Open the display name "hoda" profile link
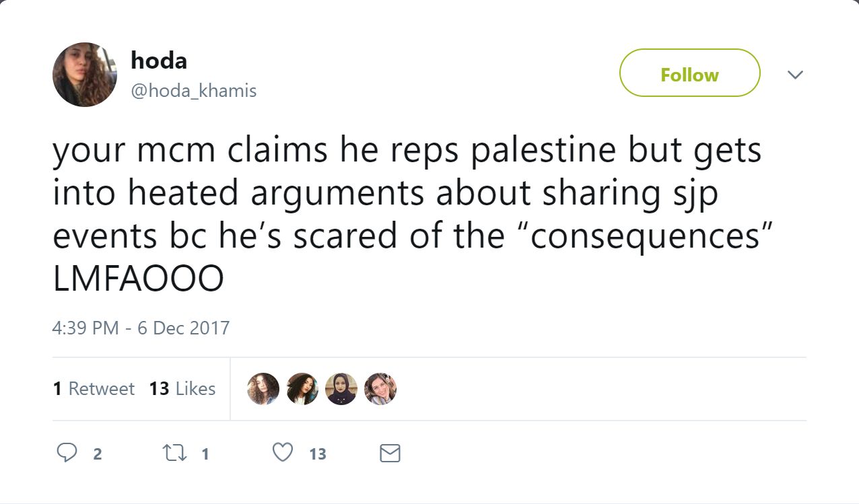The width and height of the screenshot is (859, 504). coord(158,61)
